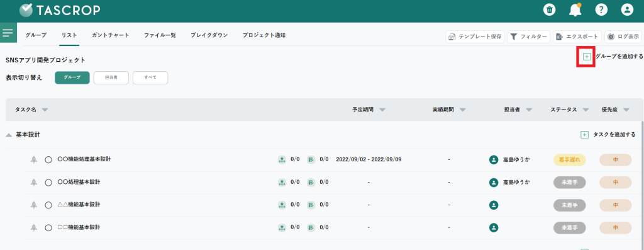Click plus icon for グループを追加する
The width and height of the screenshot is (644, 250).
[587, 56]
